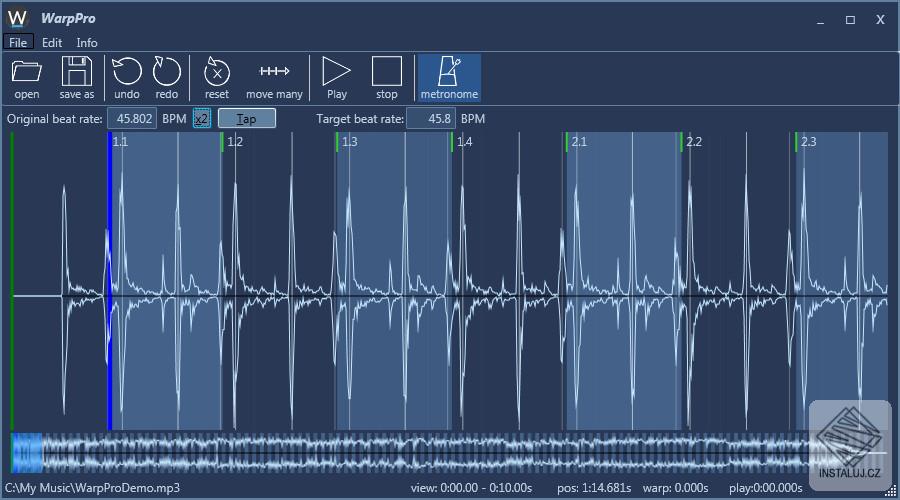Viewport: 900px width, 500px height.
Task: Undo the last action
Action: click(127, 78)
